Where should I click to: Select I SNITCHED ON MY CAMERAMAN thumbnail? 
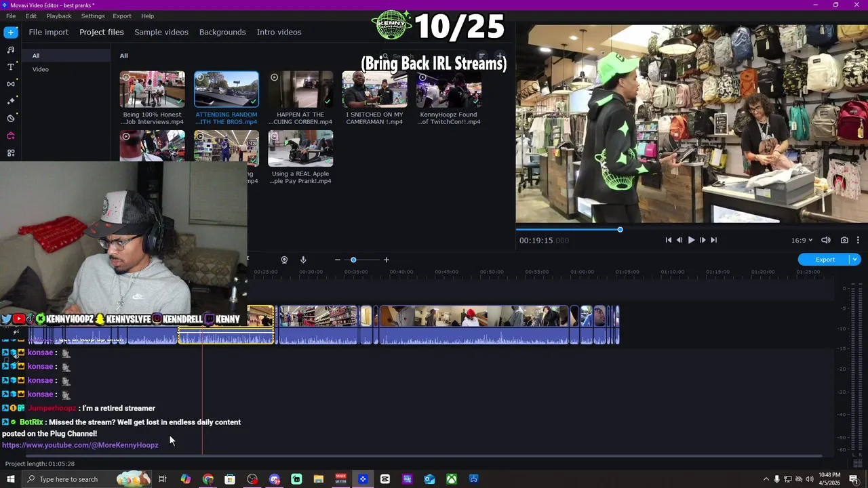click(x=374, y=89)
